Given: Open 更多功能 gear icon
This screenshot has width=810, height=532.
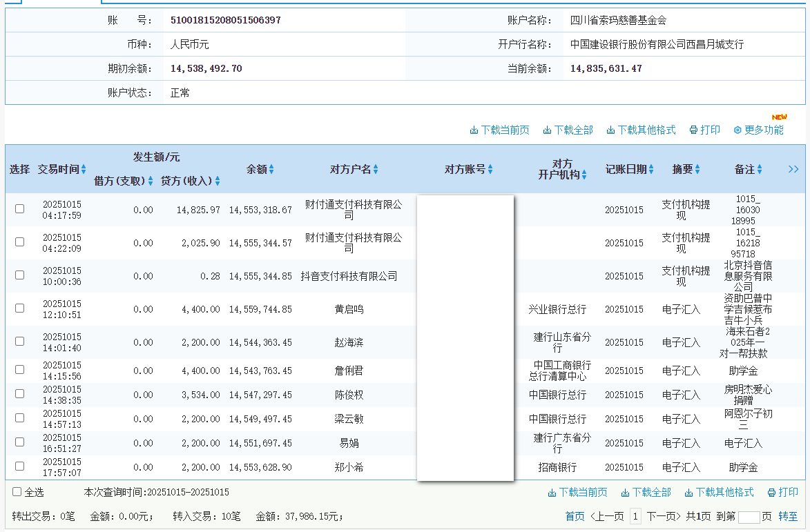Looking at the screenshot, I should tap(737, 130).
